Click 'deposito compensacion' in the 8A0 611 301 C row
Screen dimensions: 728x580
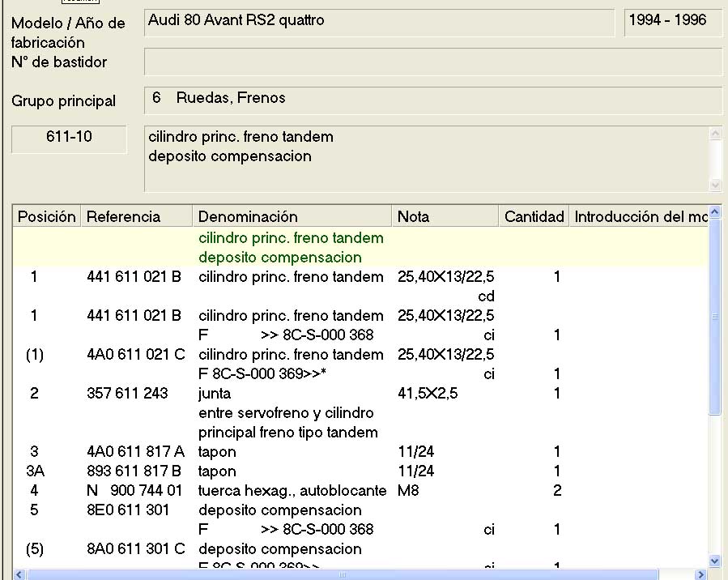tap(280, 549)
